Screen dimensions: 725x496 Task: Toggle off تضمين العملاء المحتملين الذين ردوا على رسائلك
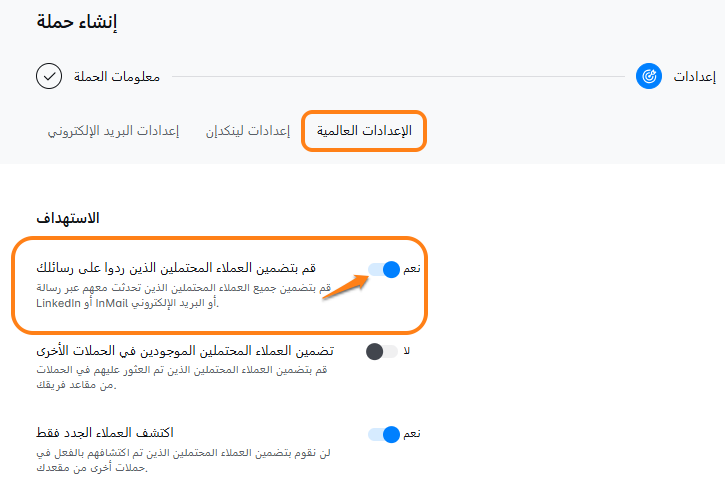coord(384,270)
